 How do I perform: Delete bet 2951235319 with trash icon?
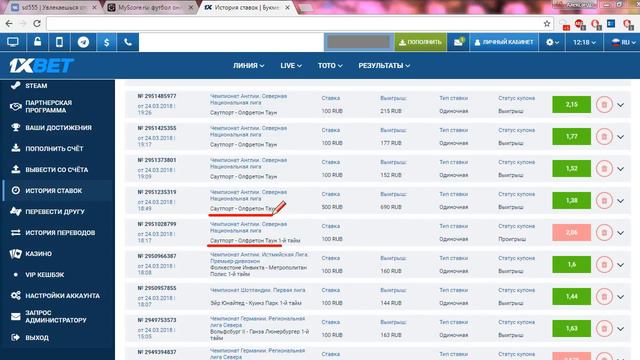pos(604,200)
